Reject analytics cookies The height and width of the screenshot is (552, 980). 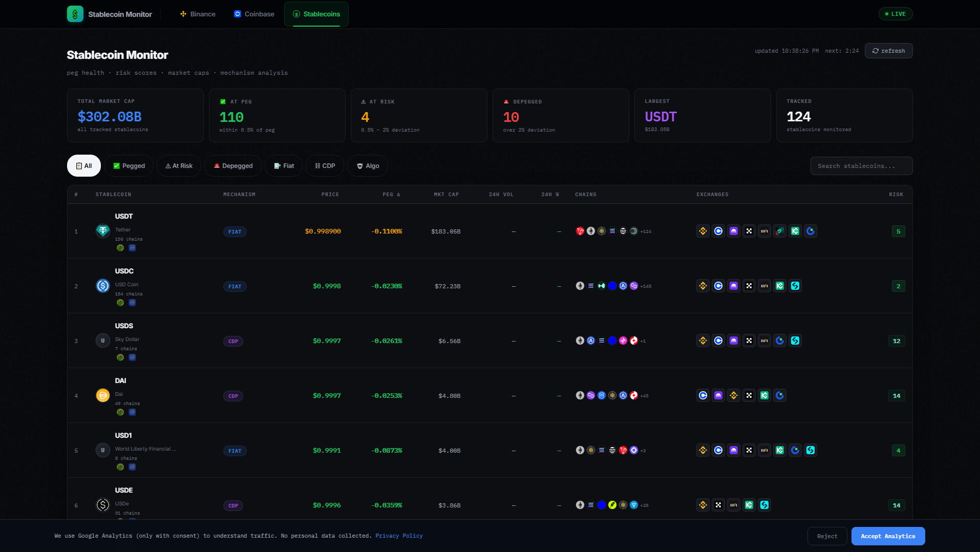click(x=827, y=536)
